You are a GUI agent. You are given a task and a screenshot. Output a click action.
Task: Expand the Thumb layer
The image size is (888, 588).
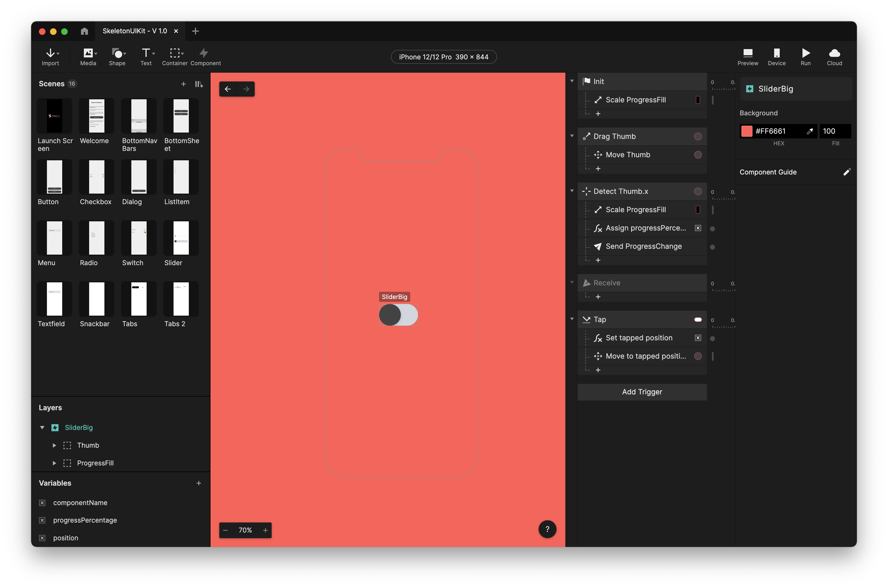point(54,445)
